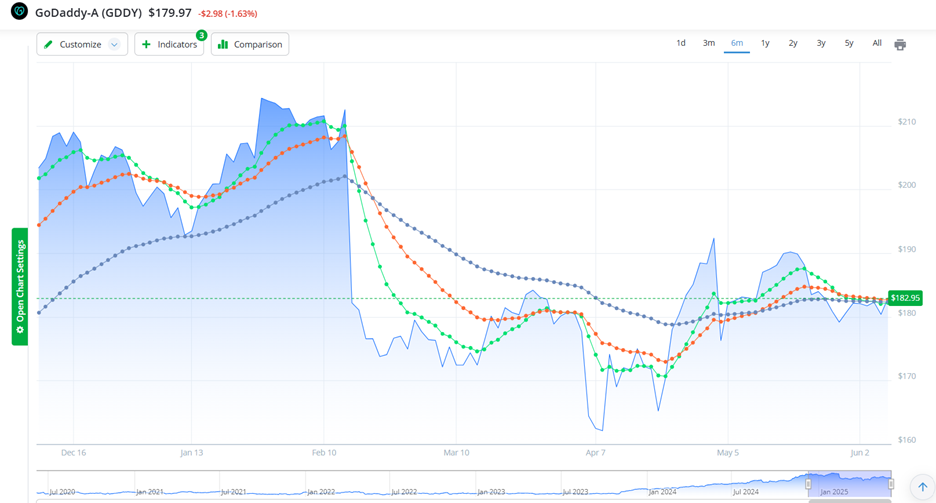
Task: Click the green $182.95 price label
Action: (905, 298)
